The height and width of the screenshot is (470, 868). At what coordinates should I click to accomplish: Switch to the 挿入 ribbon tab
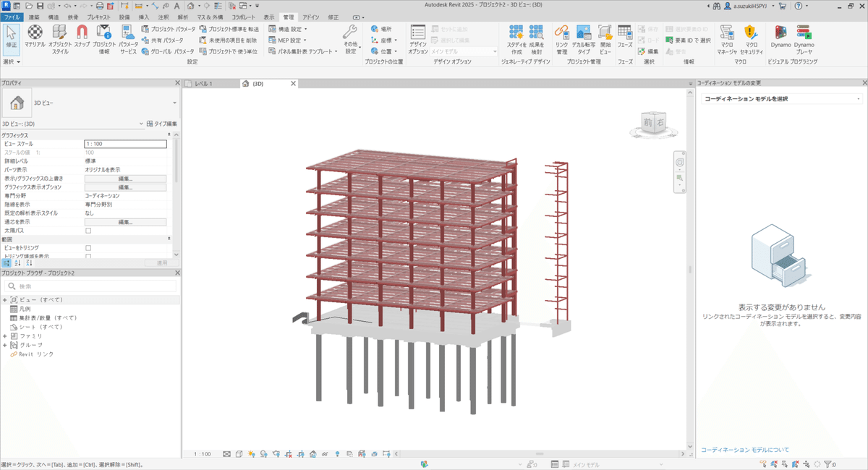point(144,16)
